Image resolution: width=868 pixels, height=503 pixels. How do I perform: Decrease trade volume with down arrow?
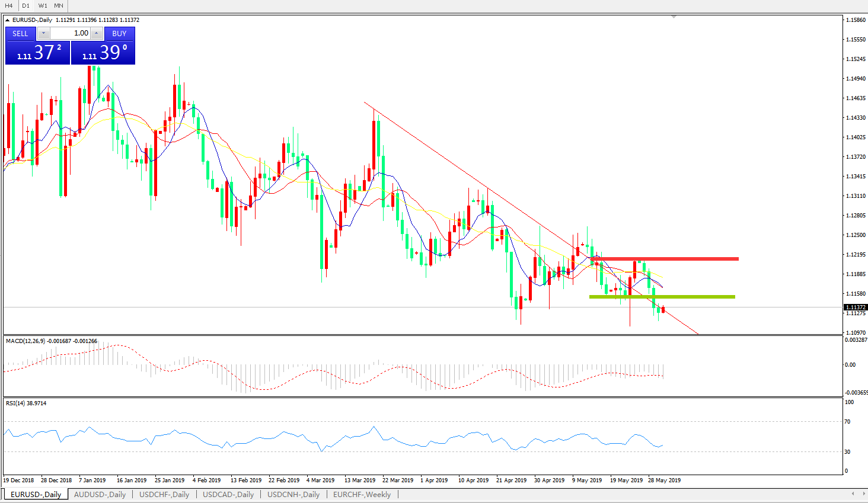(x=43, y=34)
